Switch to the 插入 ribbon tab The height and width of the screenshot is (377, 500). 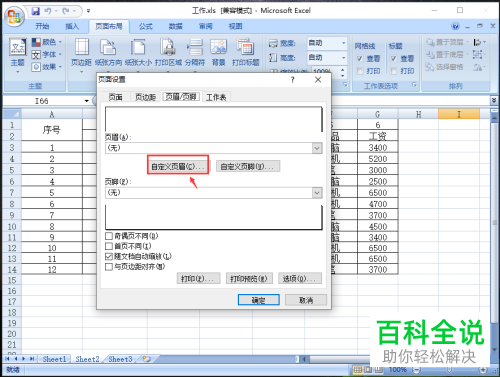(72, 26)
